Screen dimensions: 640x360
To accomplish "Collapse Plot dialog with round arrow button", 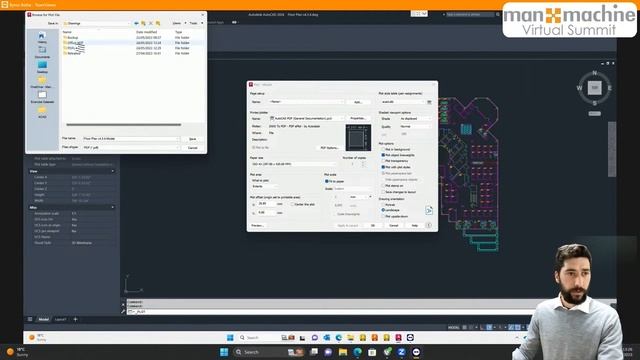I will [x=429, y=225].
